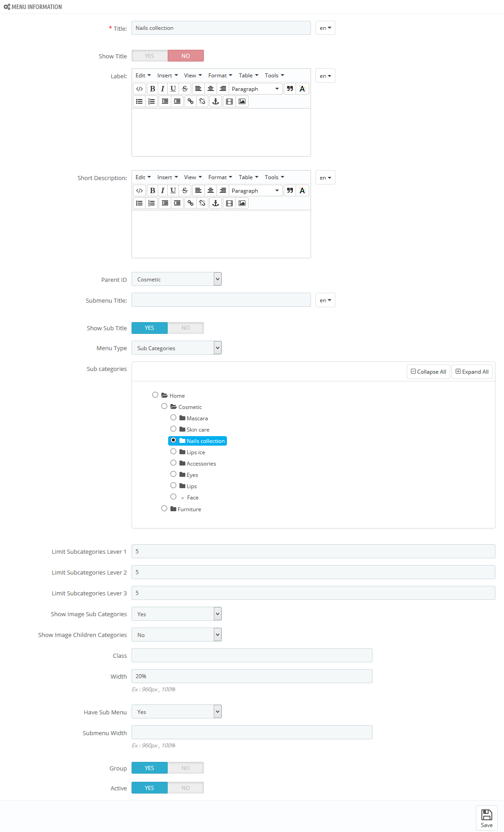The width and height of the screenshot is (504, 832).
Task: Click the Submenu Width input field
Action: tap(252, 732)
